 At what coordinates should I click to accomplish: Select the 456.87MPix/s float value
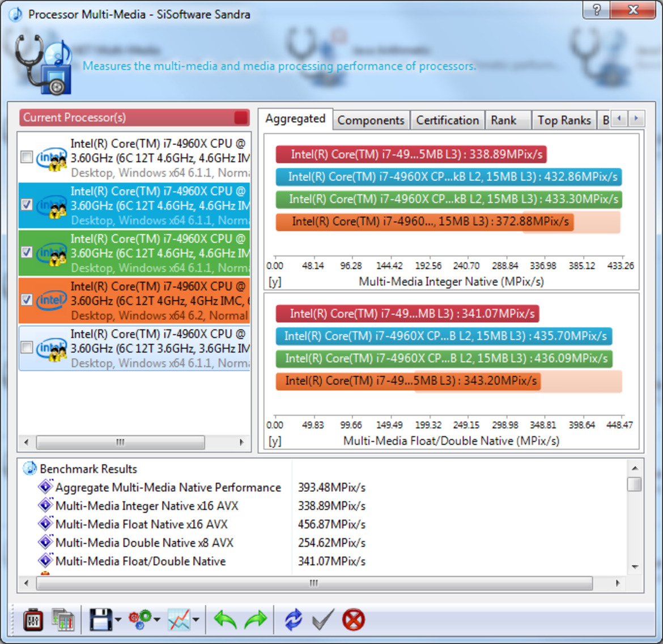pos(331,524)
